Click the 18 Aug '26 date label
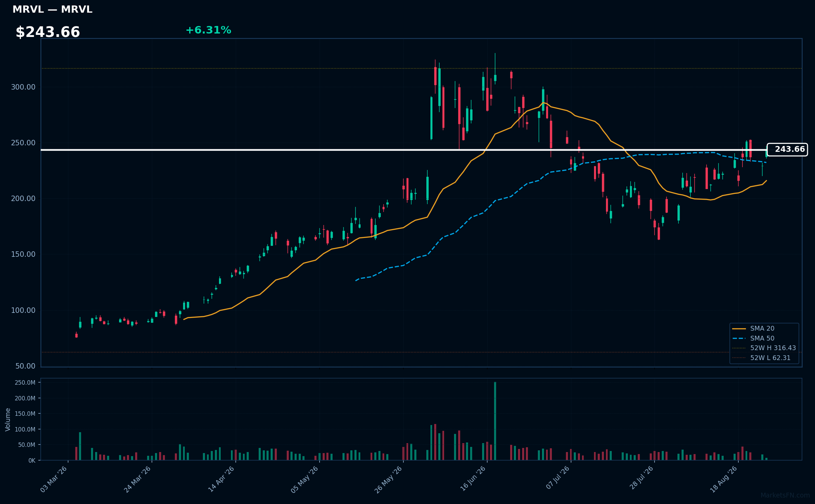815x504 pixels. tap(724, 479)
